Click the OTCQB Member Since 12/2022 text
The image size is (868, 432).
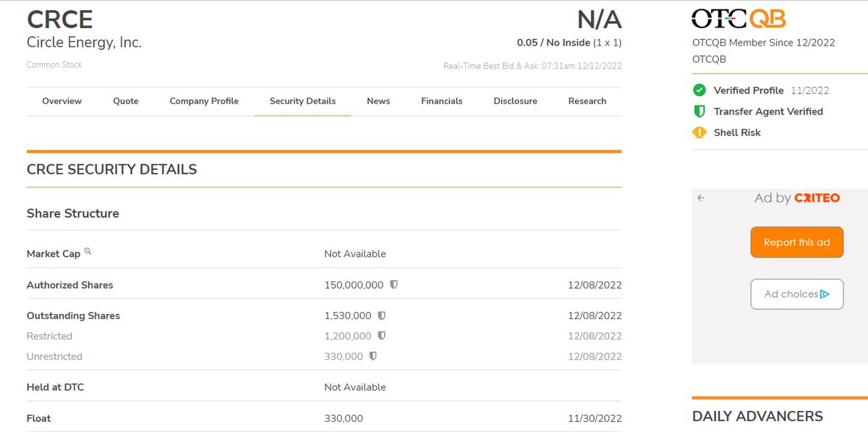tap(763, 43)
